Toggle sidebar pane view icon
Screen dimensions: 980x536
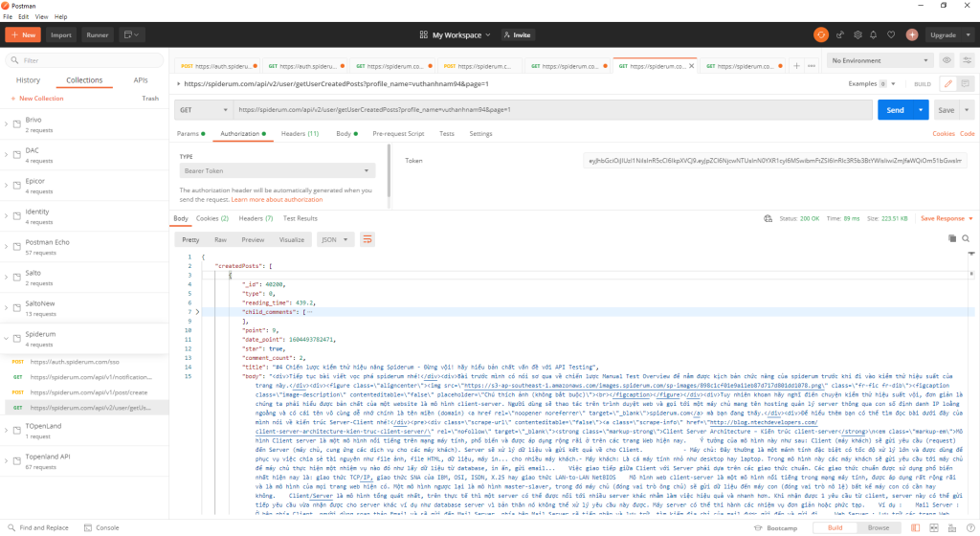[x=915, y=528]
